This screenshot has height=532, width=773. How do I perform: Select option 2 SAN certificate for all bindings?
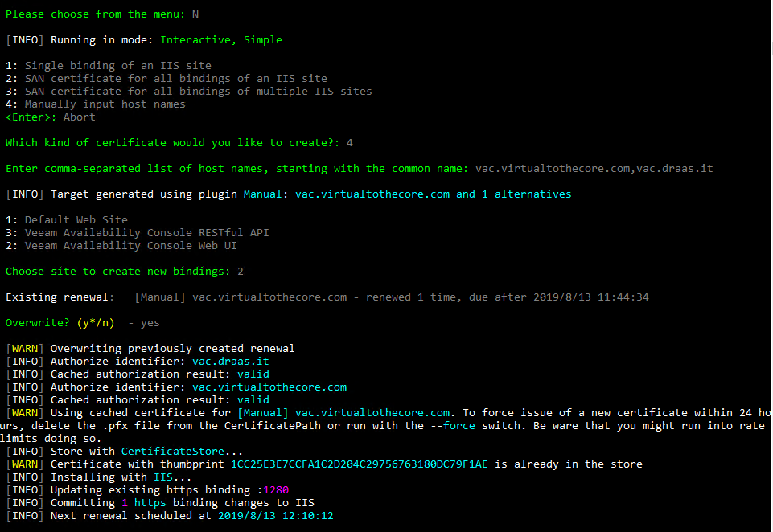pos(167,78)
